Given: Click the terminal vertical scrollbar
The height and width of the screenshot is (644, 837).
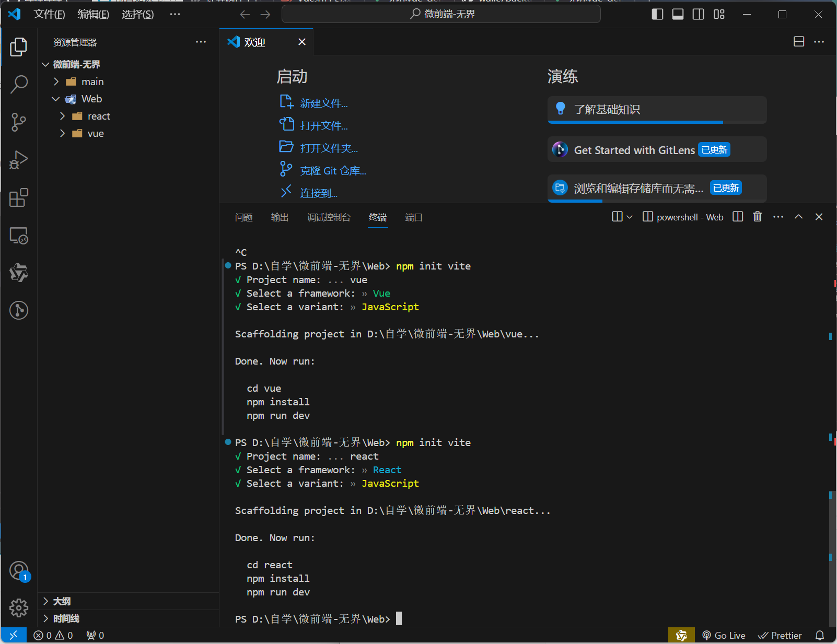Looking at the screenshot, I should pyautogui.click(x=833, y=558).
